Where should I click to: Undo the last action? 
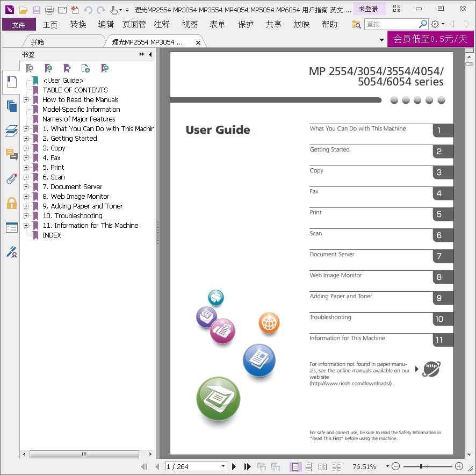[x=88, y=10]
